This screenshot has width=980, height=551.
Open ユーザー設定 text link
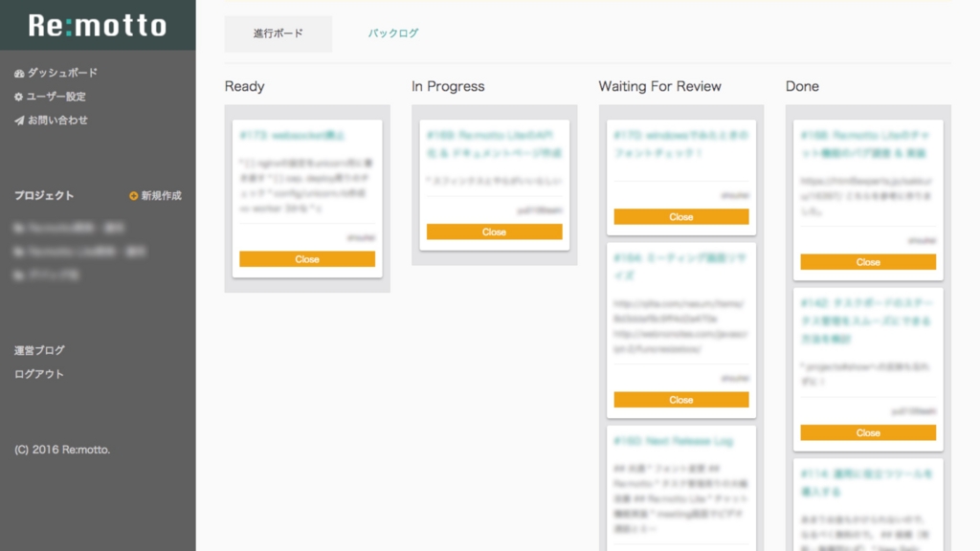[x=56, y=97]
